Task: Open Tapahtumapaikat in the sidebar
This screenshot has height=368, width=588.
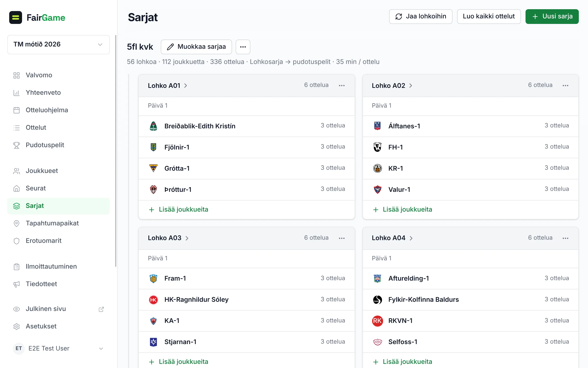Action: coord(59,223)
